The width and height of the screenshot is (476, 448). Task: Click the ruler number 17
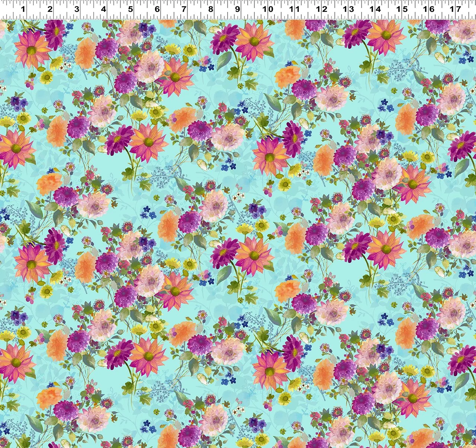pos(456,9)
